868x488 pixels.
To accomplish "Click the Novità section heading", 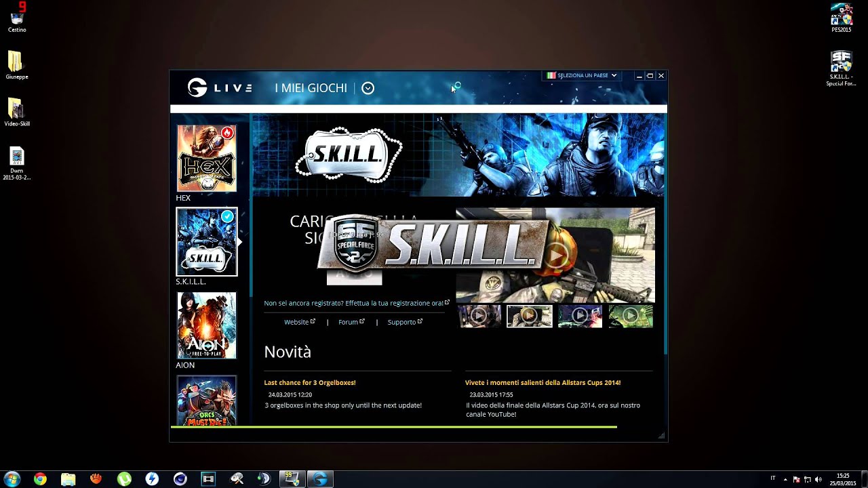I will tap(288, 352).
